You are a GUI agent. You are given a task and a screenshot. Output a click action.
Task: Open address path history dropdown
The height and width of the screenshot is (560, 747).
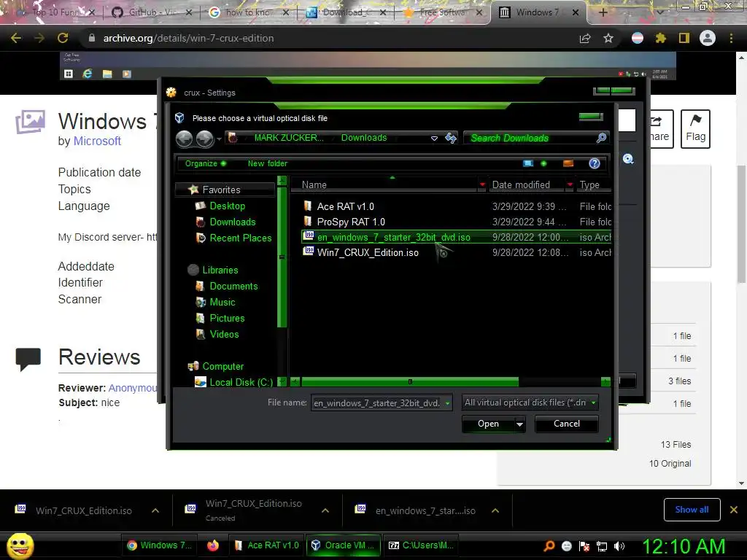tap(434, 138)
